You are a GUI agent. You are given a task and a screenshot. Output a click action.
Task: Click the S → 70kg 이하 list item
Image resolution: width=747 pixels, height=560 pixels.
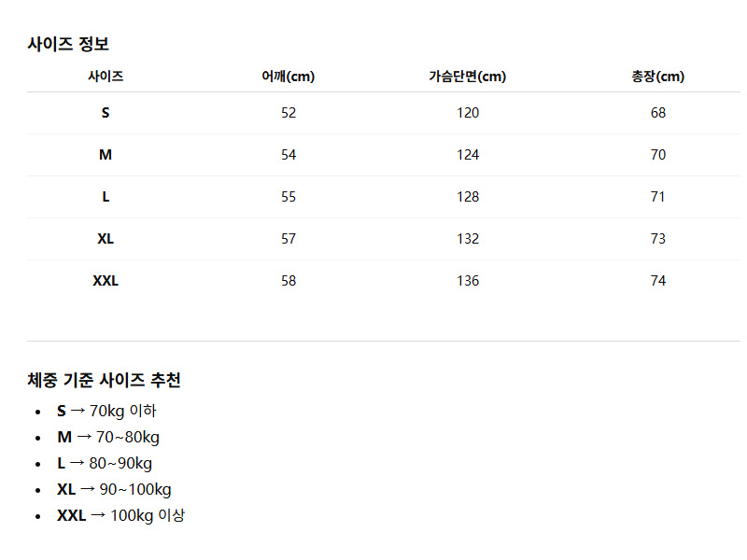point(106,411)
